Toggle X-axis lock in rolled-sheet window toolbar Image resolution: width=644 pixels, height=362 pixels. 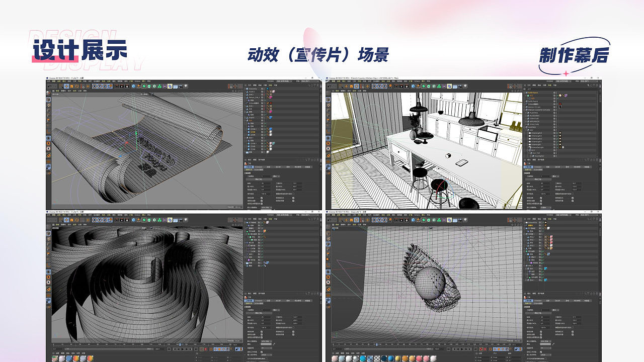95,86
